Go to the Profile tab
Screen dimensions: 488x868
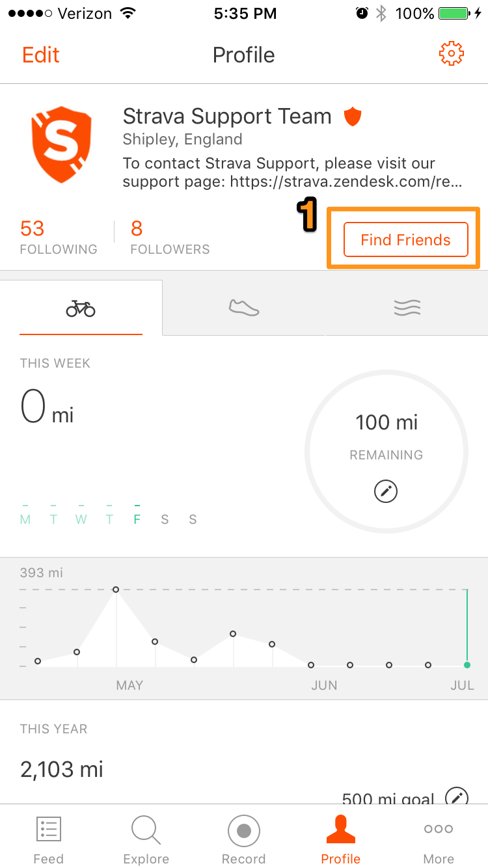tap(341, 840)
